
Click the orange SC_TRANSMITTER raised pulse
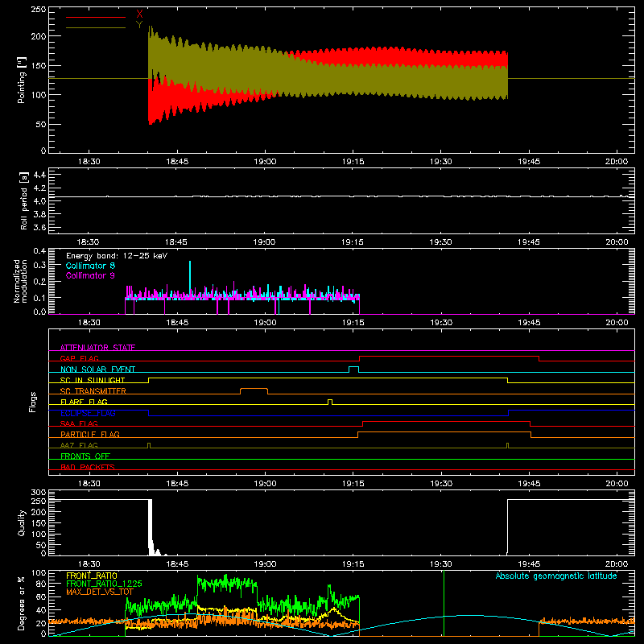[x=254, y=390]
